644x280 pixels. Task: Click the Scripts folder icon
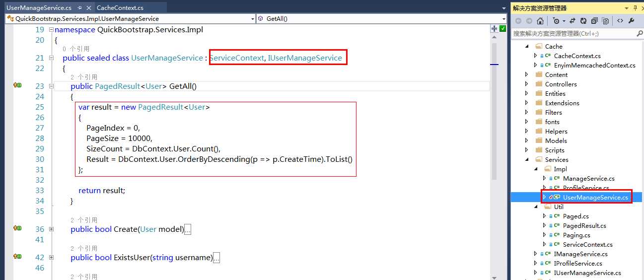[539, 150]
